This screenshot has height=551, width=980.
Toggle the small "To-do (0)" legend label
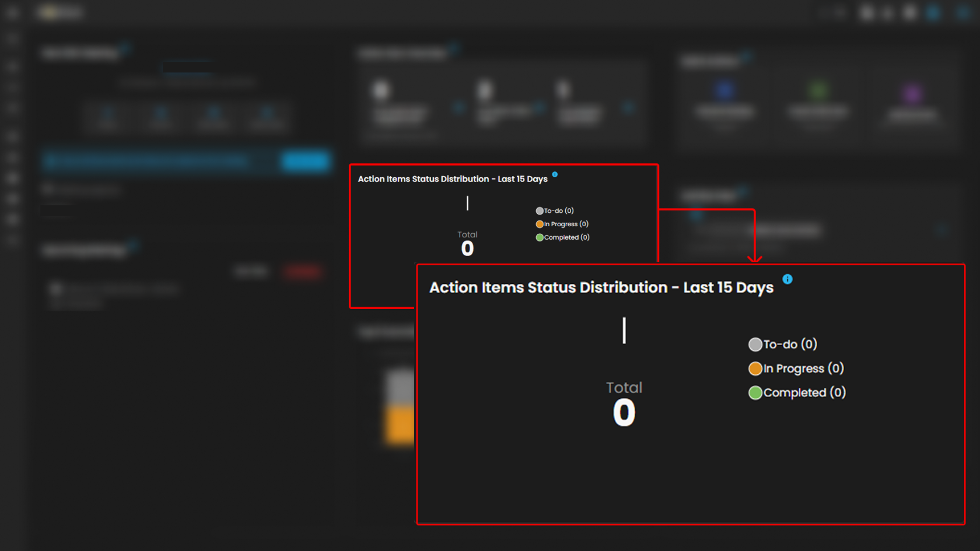coord(559,211)
